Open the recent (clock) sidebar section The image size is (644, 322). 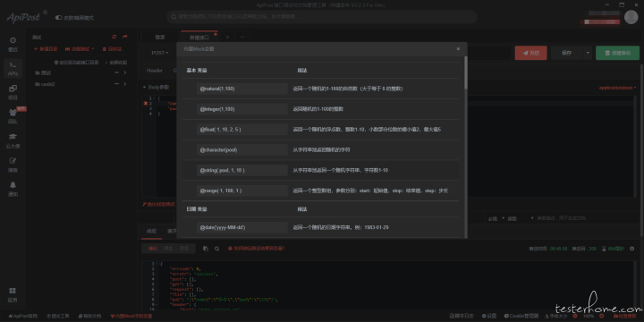coord(13,44)
